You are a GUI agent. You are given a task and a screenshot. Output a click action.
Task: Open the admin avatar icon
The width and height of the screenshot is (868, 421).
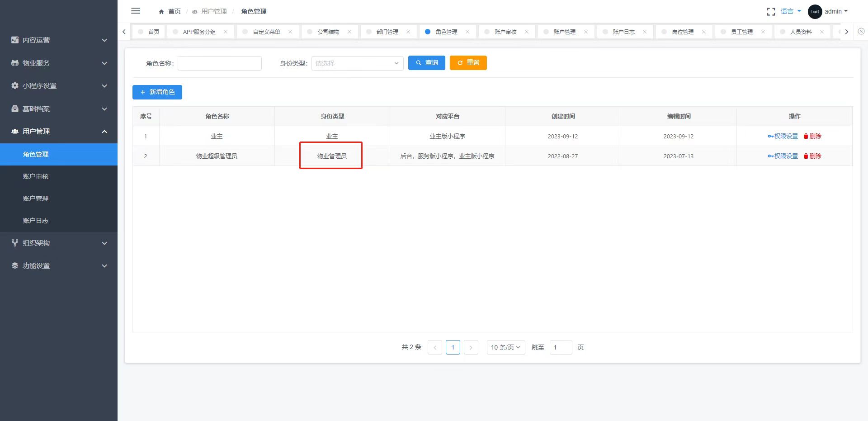[x=815, y=12]
